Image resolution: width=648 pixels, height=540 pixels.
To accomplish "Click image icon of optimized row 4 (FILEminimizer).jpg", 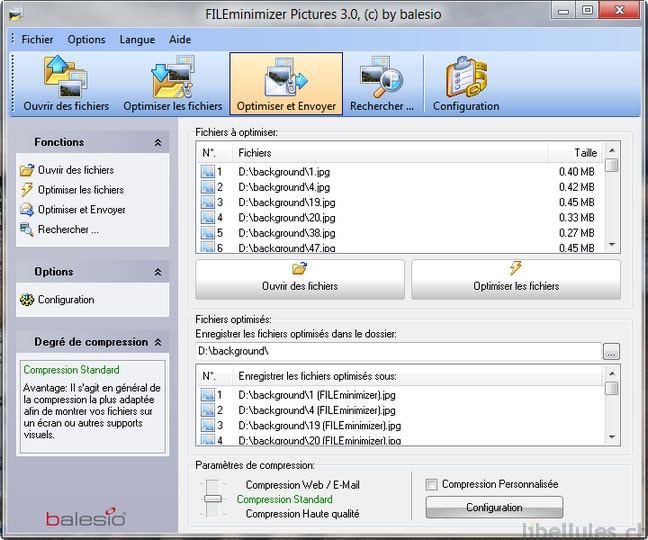I will click(x=208, y=410).
